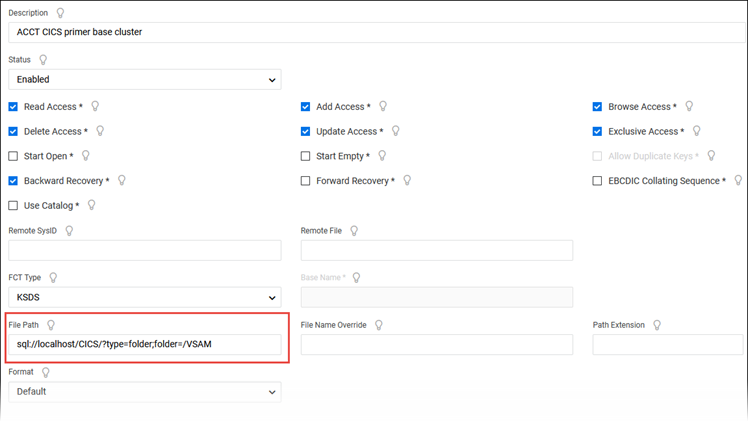This screenshot has width=748, height=422.
Task: Show hint for Read Access option
Action: pyautogui.click(x=95, y=106)
